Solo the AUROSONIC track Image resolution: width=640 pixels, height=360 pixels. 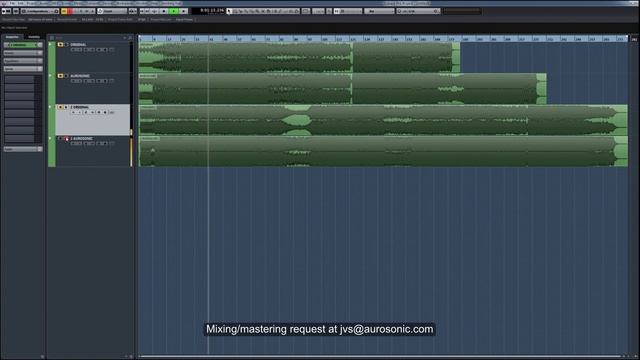pyautogui.click(x=66, y=76)
